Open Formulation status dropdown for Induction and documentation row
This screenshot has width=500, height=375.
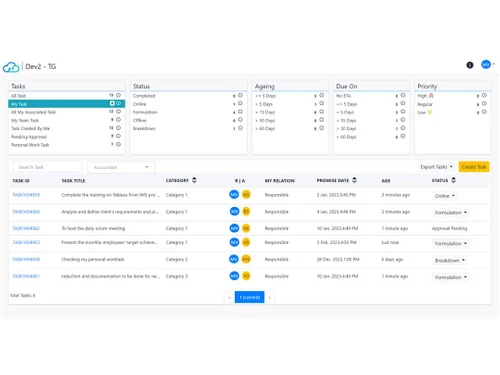[451, 277]
